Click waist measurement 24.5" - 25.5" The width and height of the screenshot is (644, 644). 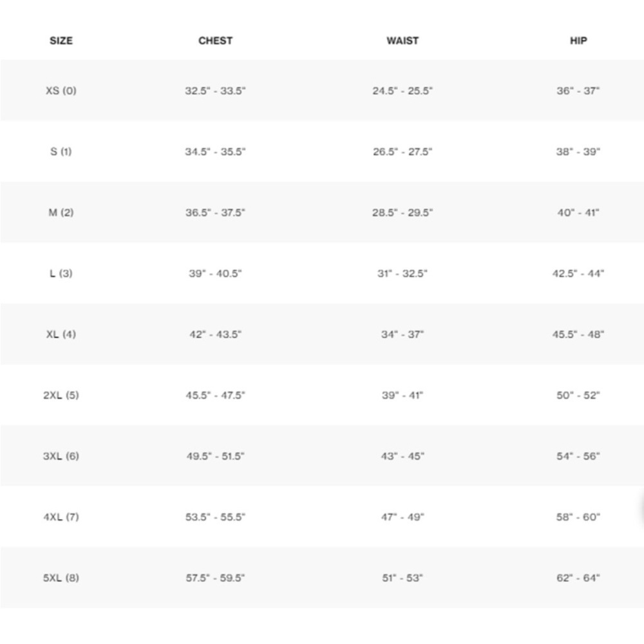pyautogui.click(x=402, y=90)
